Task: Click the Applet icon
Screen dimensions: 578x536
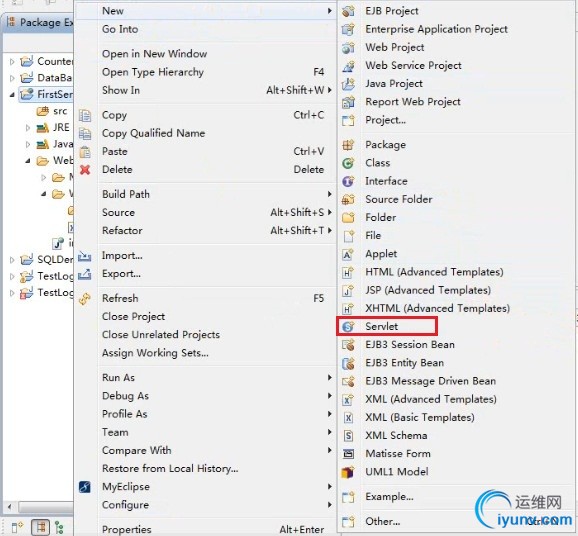Action: click(x=348, y=254)
